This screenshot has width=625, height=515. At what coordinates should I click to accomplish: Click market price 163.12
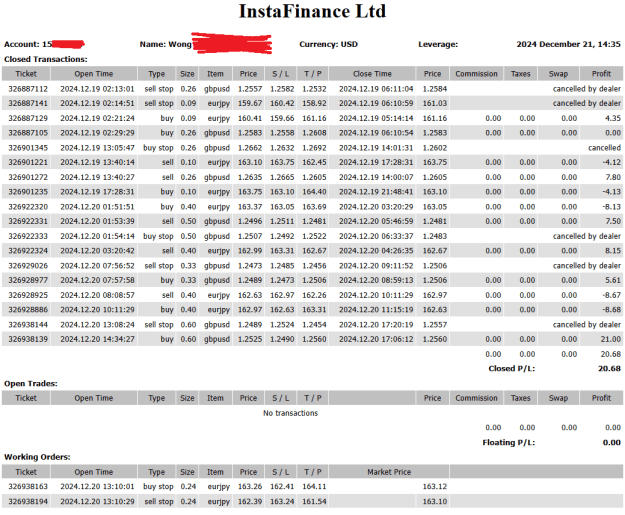(435, 487)
